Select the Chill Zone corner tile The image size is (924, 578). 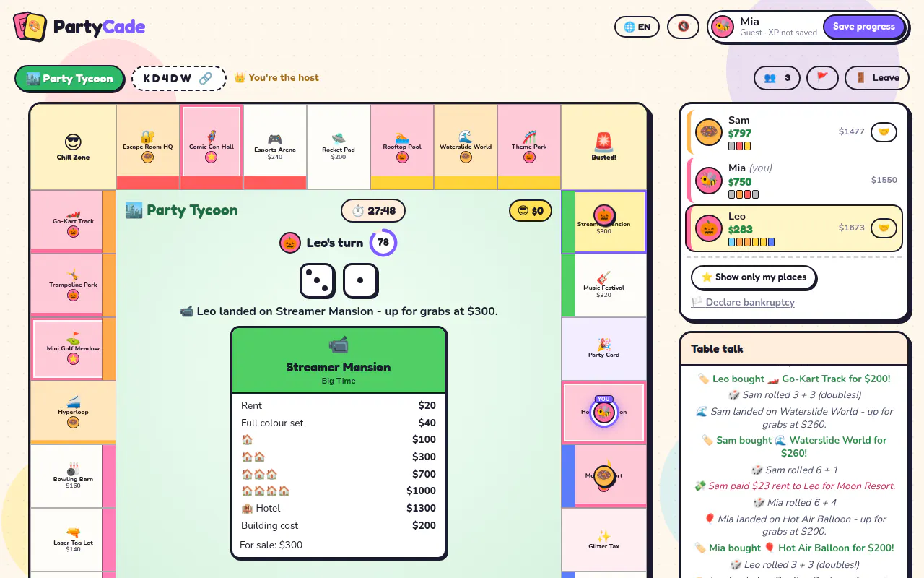tap(73, 147)
